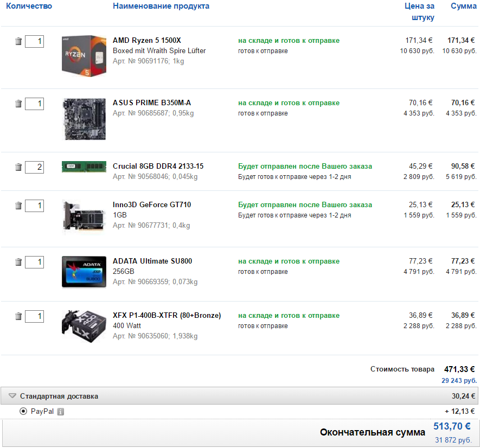This screenshot has width=480, height=448.
Task: Open ADATA SSD product image
Action: click(x=84, y=272)
